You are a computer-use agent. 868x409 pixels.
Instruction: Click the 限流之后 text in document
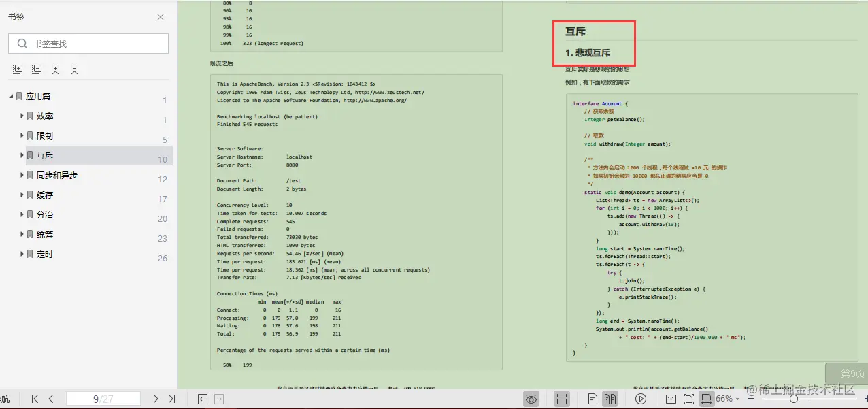click(221, 63)
